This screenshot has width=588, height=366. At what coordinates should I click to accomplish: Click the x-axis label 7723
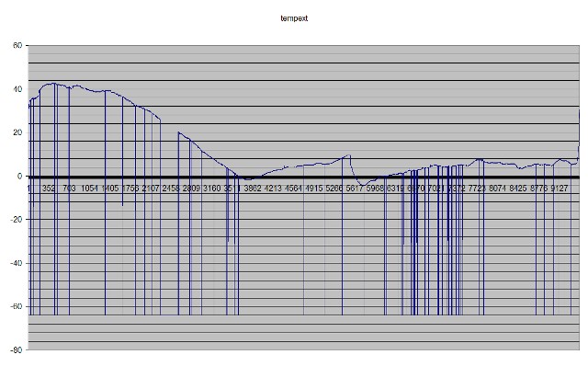coord(477,189)
